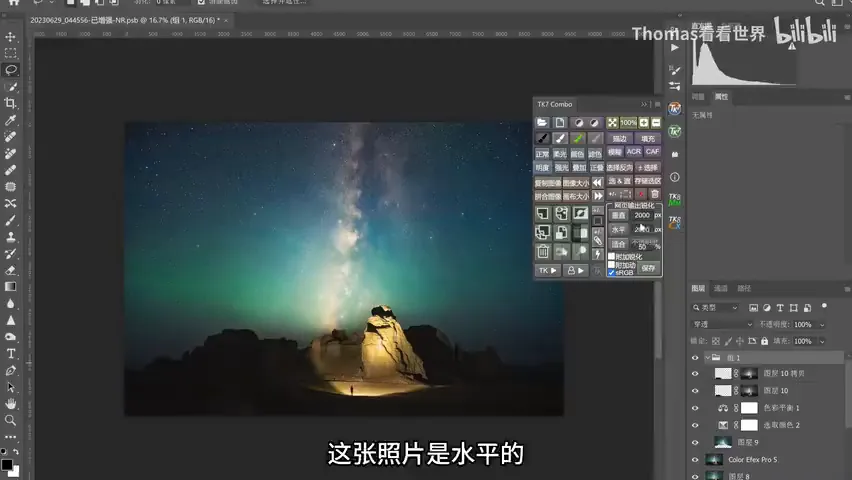Select the Crop tool

(10, 103)
